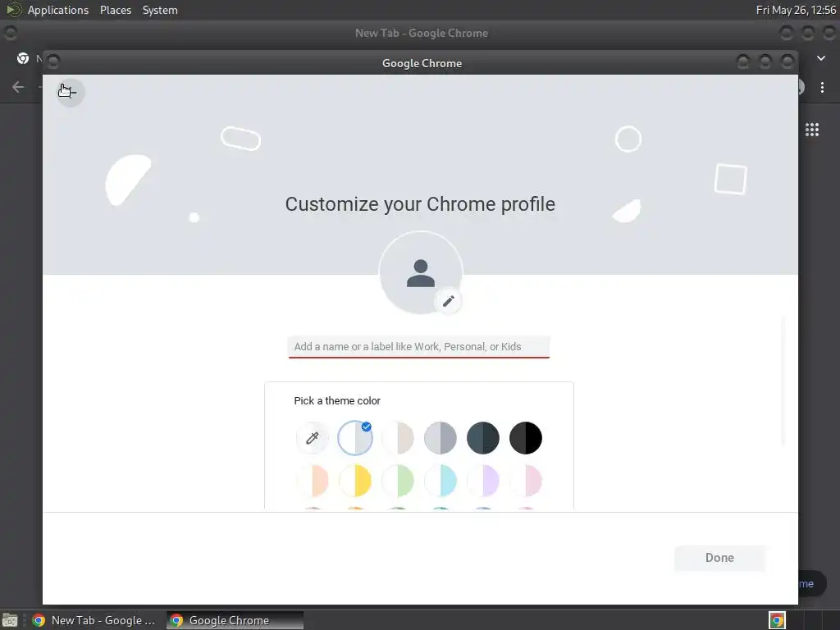The image size is (840, 630).
Task: Click tab search chevron in background Chrome window
Action: click(820, 58)
